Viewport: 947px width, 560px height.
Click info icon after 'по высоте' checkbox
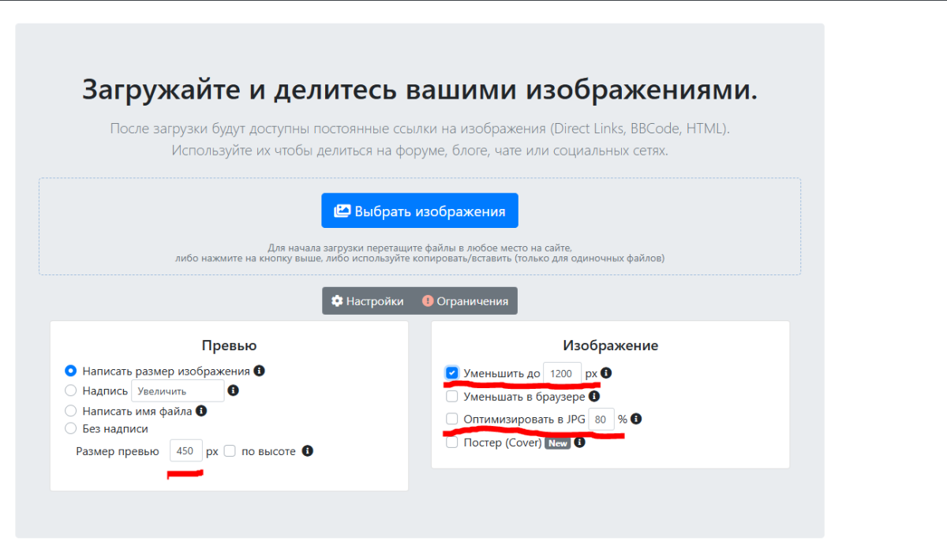(x=308, y=451)
